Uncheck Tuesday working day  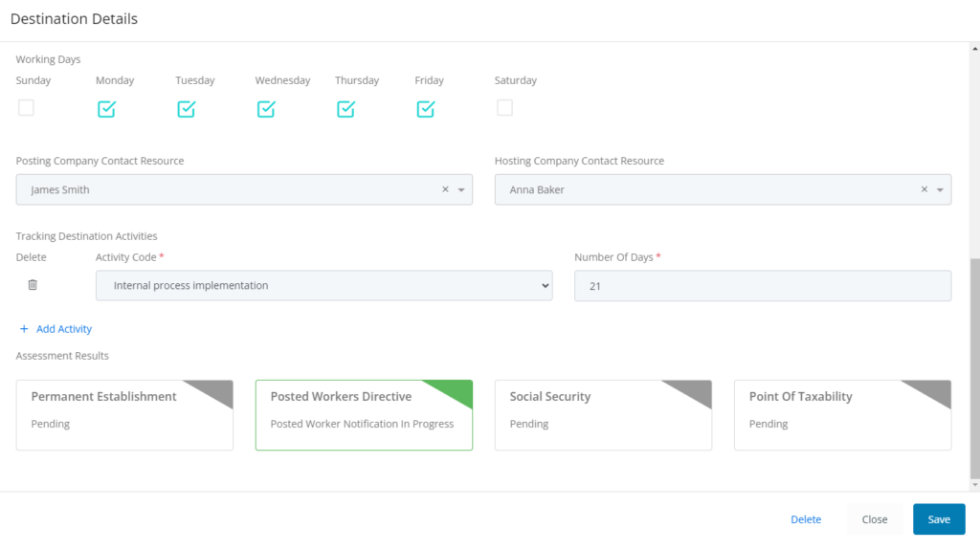[x=187, y=109]
